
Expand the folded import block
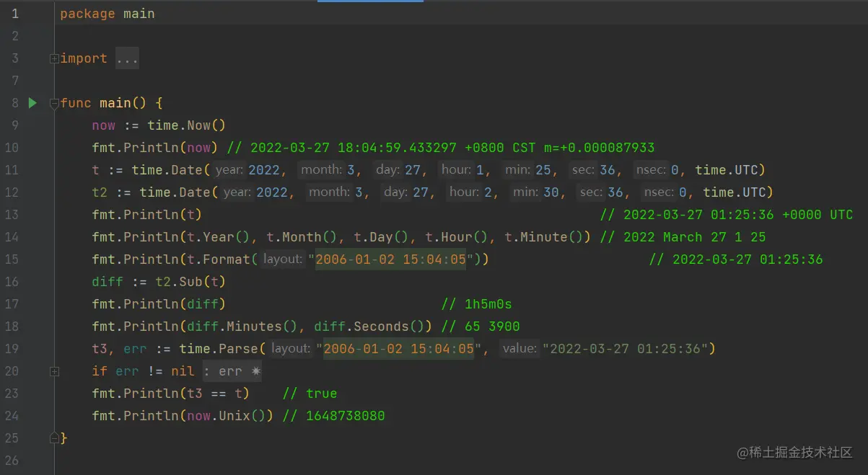tap(54, 58)
